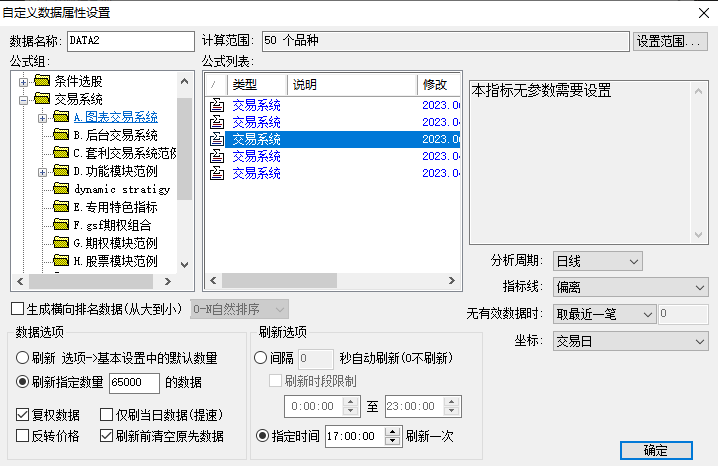Sort by the 说明 column header
The height and width of the screenshot is (466, 718).
[x=352, y=85]
